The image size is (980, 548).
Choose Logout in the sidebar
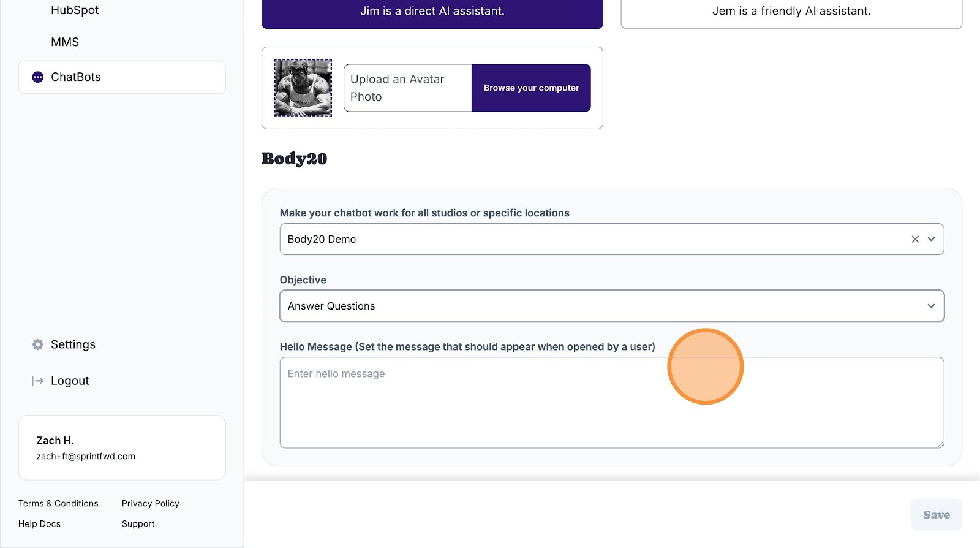pyautogui.click(x=70, y=381)
